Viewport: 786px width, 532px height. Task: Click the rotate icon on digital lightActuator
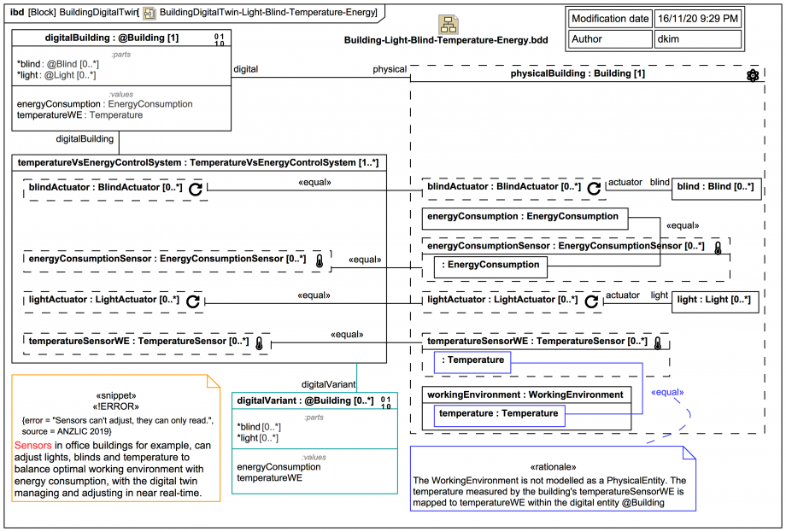click(x=193, y=301)
